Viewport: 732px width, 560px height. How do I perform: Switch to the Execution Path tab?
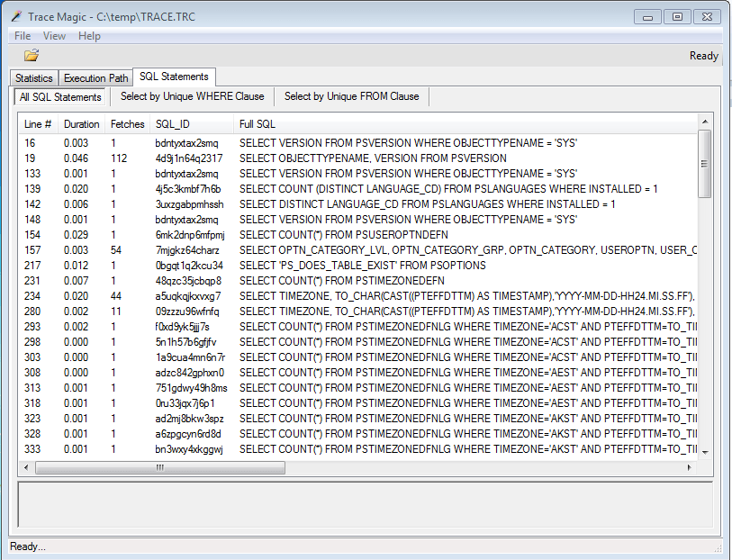point(95,77)
